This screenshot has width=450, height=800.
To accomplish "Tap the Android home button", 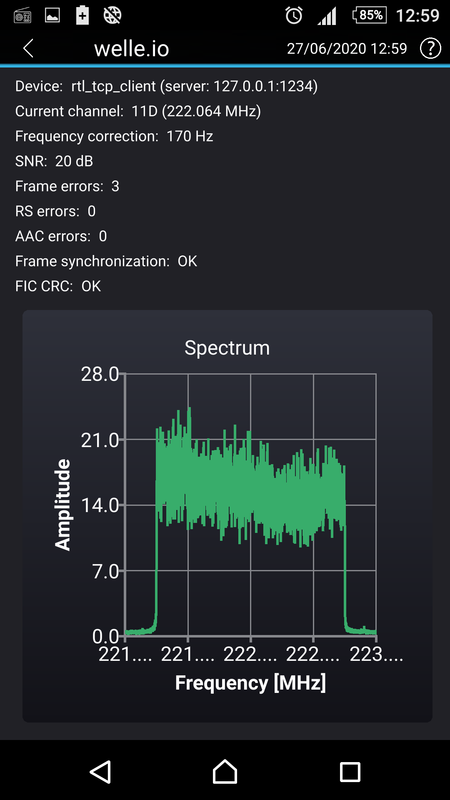I will pos(225,771).
